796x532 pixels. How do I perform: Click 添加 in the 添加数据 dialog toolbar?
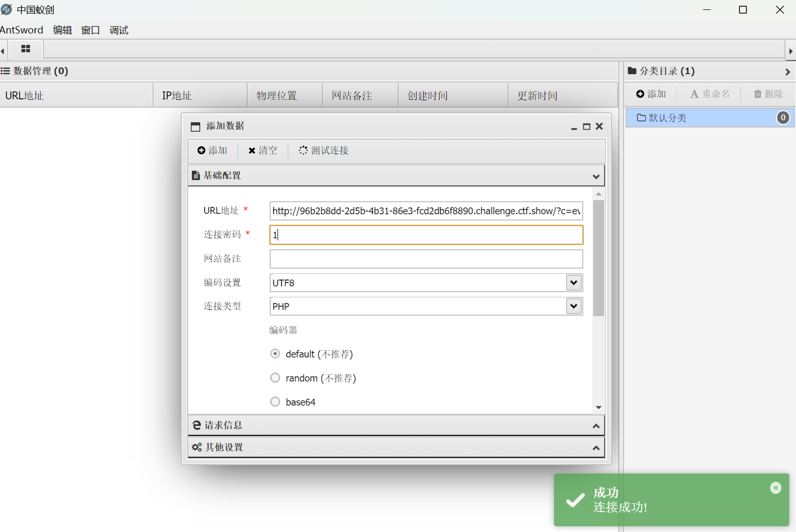[212, 151]
